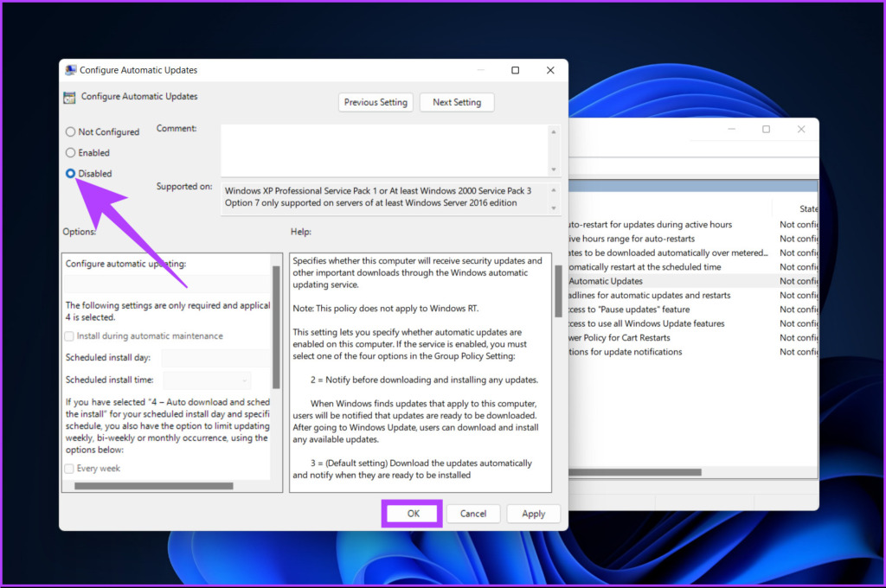Check the Every week checkbox
Screen dimensions: 886x588
[x=69, y=469]
